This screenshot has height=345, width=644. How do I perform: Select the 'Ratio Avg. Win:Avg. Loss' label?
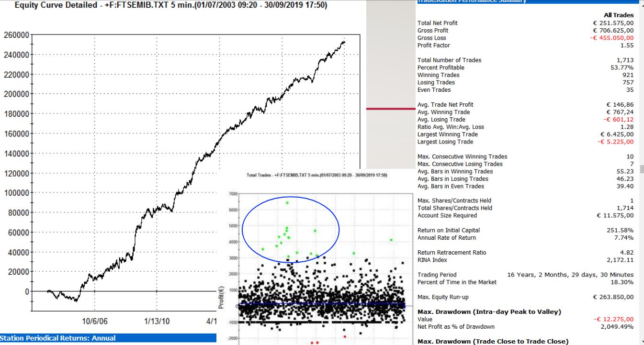click(x=451, y=127)
